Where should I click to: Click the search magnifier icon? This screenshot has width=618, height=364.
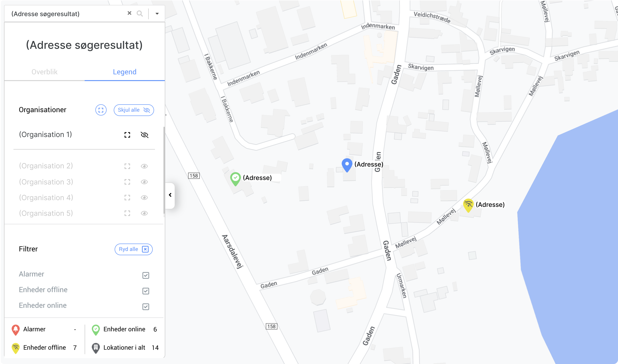[x=140, y=14]
